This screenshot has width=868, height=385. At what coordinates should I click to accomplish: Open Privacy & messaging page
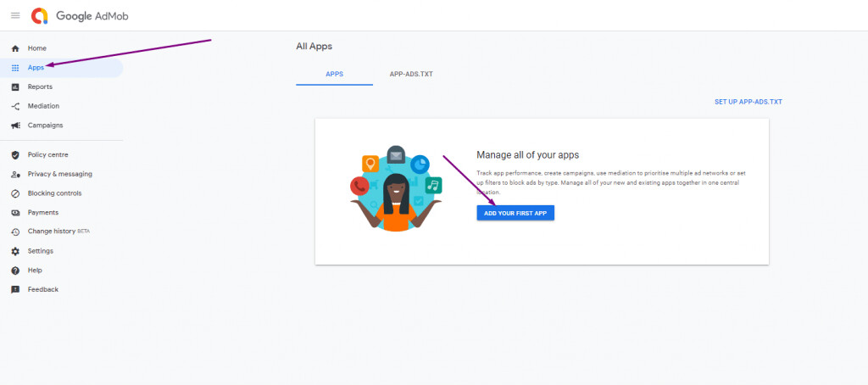[61, 174]
